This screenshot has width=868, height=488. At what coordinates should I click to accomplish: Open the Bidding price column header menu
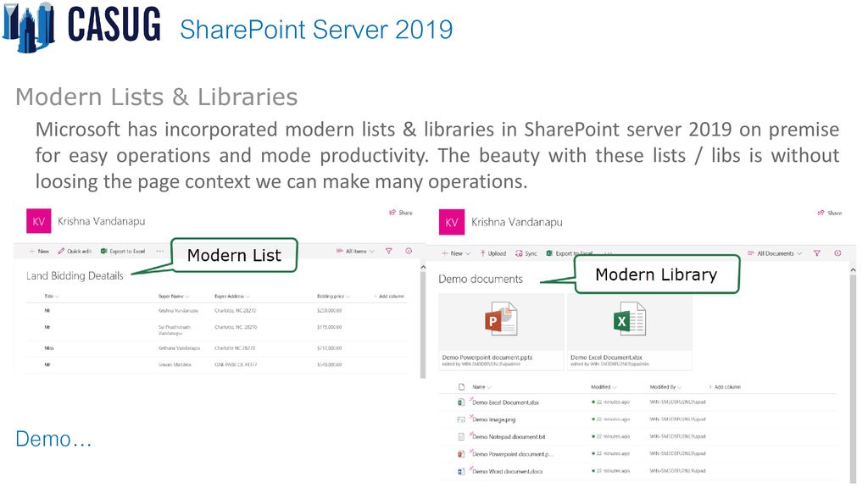[x=333, y=297]
